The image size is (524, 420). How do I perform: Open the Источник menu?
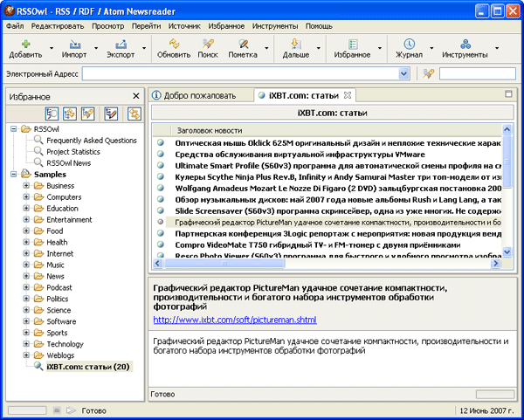tap(184, 26)
